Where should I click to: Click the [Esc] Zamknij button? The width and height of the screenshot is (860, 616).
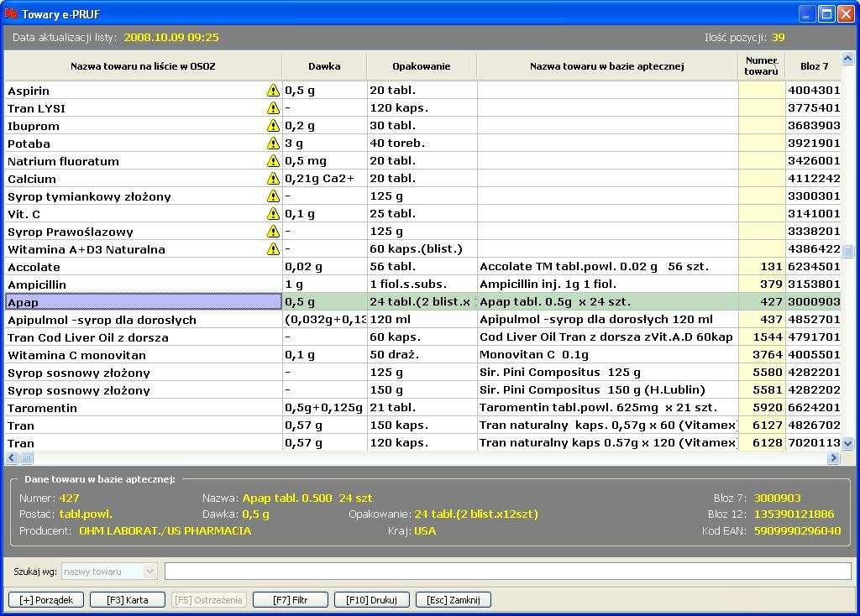[x=453, y=600]
